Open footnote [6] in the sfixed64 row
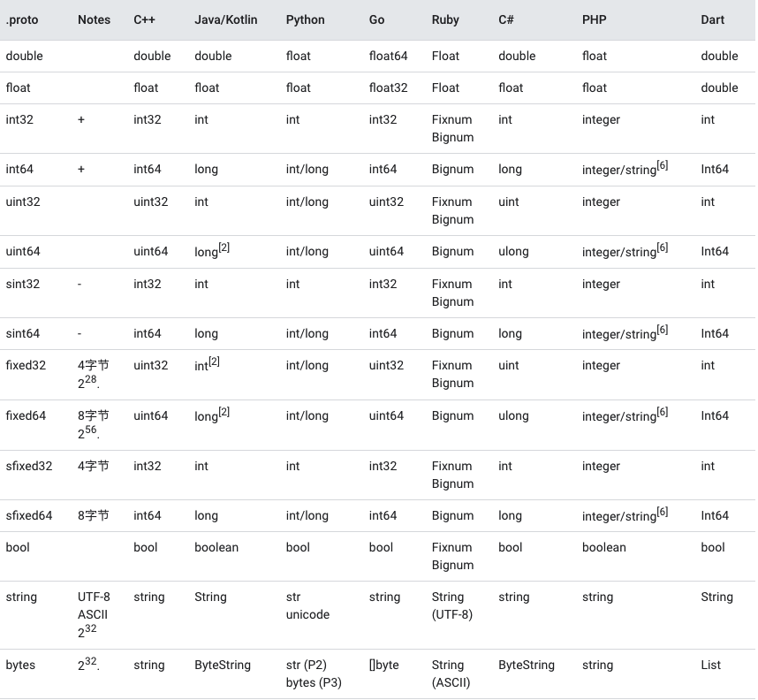The height and width of the screenshot is (700, 758). click(x=663, y=512)
